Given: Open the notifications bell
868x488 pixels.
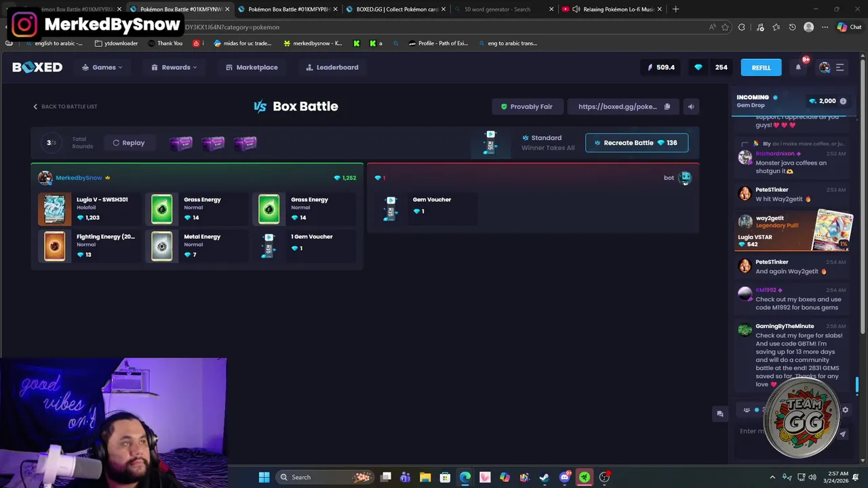Looking at the screenshot, I should point(798,67).
